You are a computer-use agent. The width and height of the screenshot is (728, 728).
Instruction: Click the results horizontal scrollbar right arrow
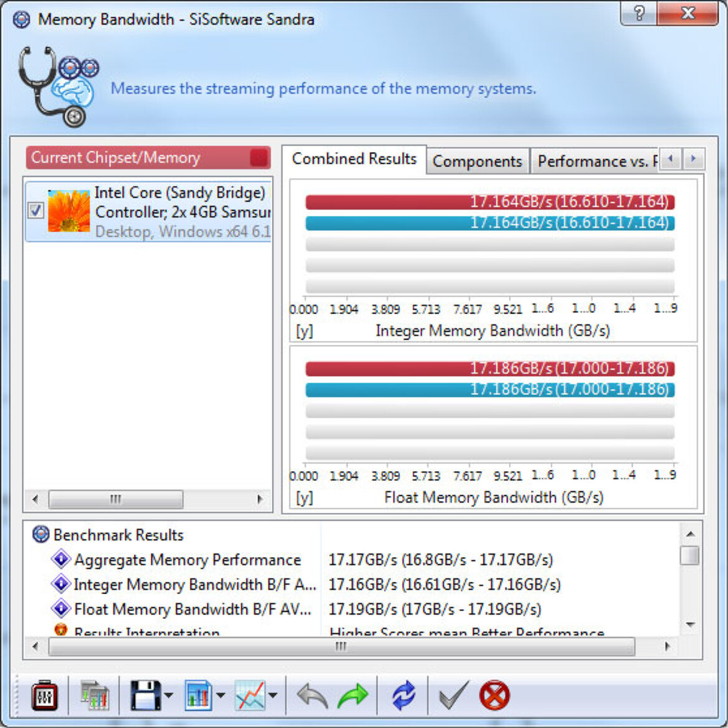pyautogui.click(x=668, y=646)
